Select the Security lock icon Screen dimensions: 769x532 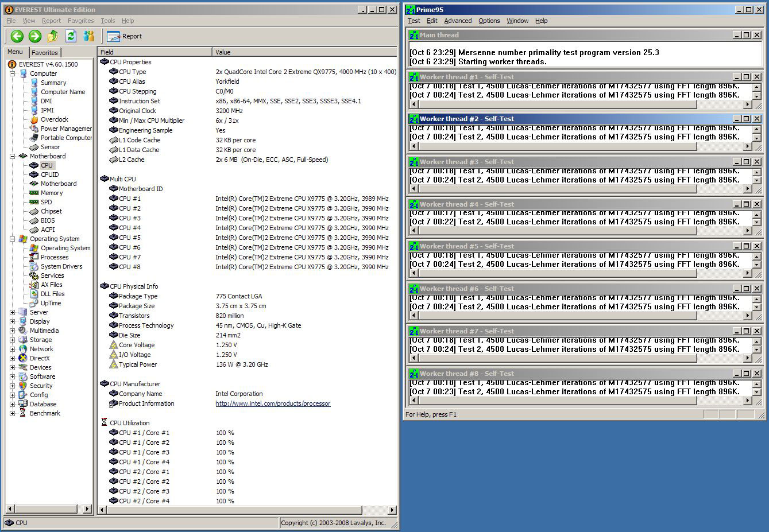point(23,386)
